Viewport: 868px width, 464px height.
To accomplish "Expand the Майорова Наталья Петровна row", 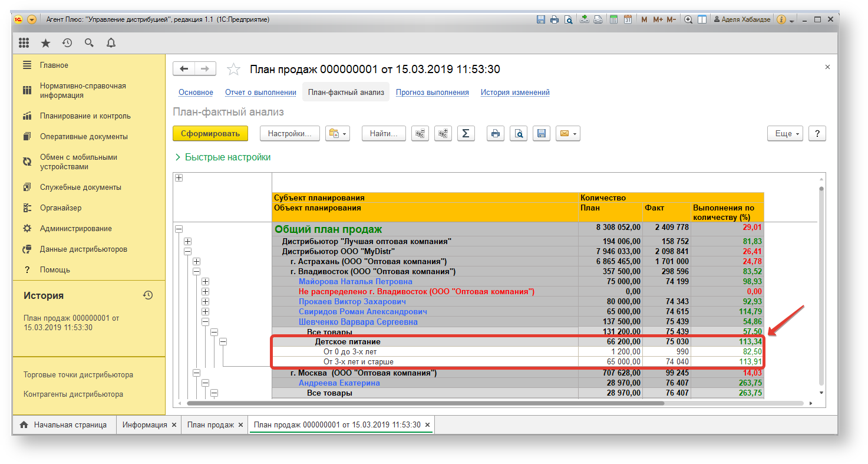I will coord(206,281).
